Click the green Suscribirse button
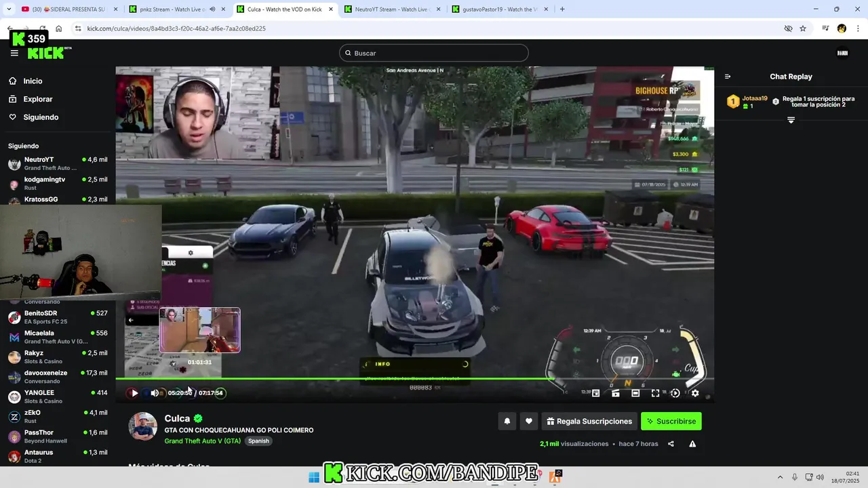The image size is (868, 488). [671, 421]
